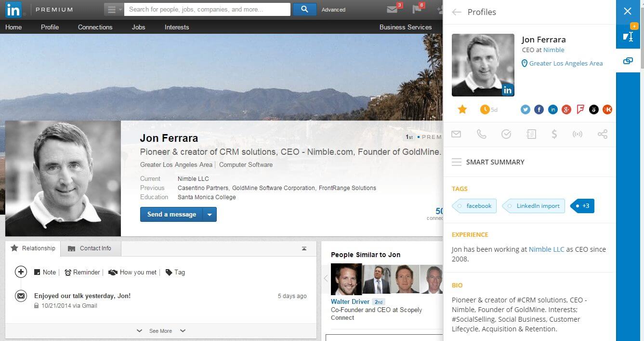Click the LinkedIn search input field

(x=207, y=9)
